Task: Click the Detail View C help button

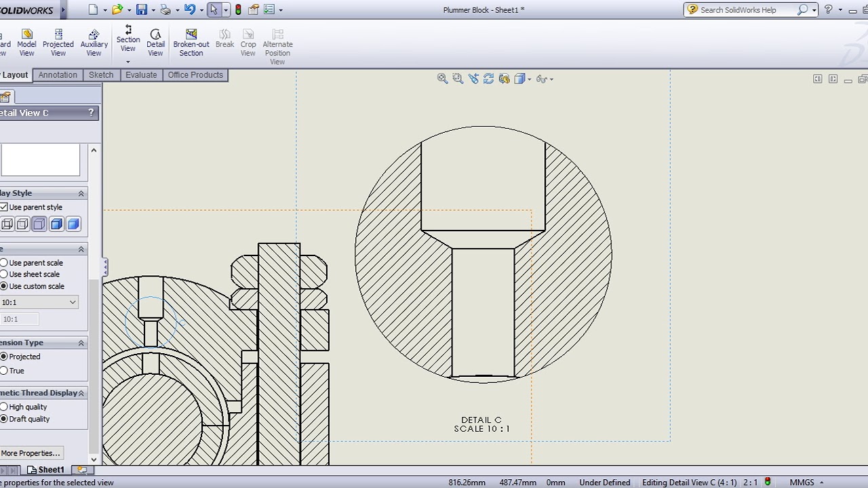Action: click(91, 113)
